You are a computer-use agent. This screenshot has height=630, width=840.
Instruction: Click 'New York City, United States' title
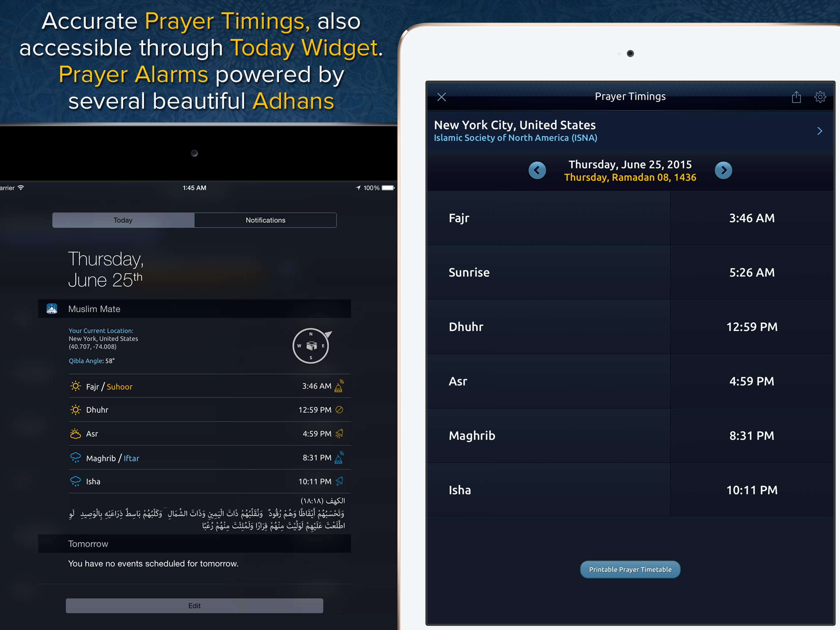(x=515, y=125)
